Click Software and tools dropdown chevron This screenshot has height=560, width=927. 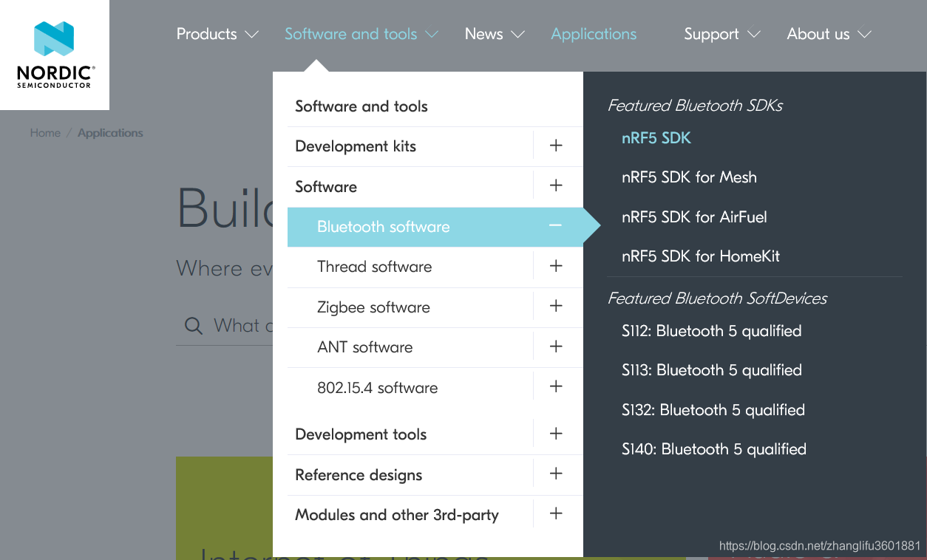point(432,35)
